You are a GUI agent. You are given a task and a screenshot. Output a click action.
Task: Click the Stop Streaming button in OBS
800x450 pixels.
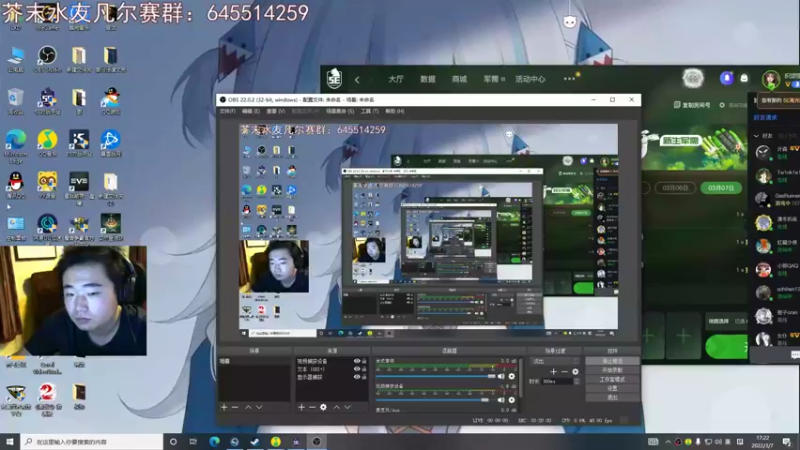pyautogui.click(x=612, y=361)
